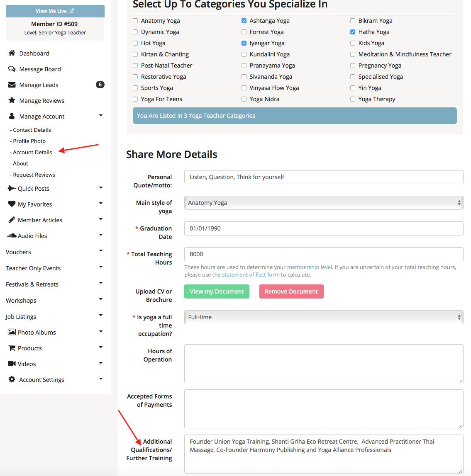
Task: Click the Manage Leads envelope icon
Action: tap(12, 85)
